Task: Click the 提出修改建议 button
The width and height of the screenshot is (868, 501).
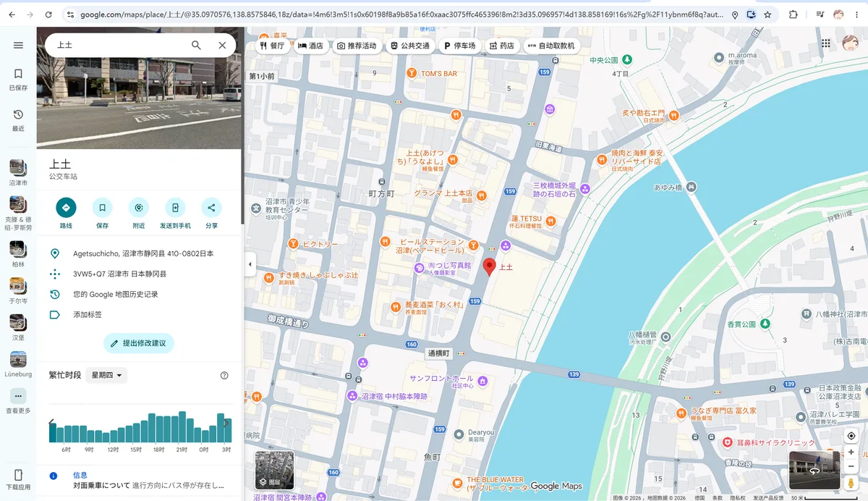Action: click(x=139, y=343)
